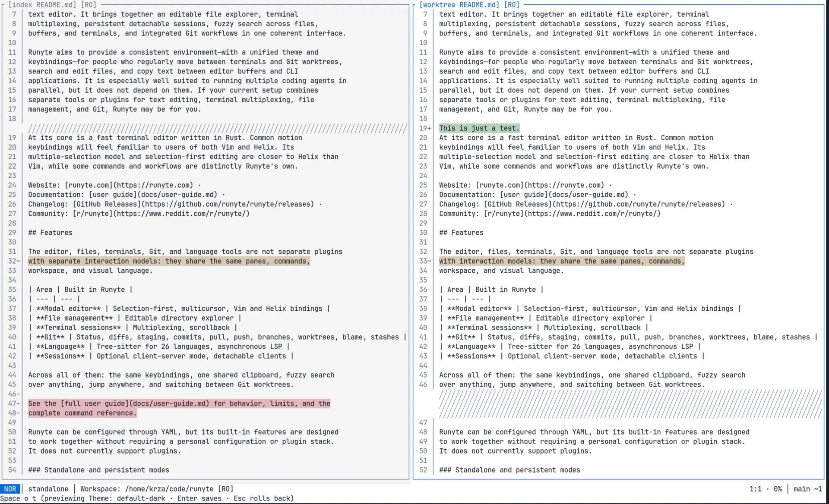Select the green 'This is just a test.' line
This screenshot has width=829, height=504.
pyautogui.click(x=479, y=128)
